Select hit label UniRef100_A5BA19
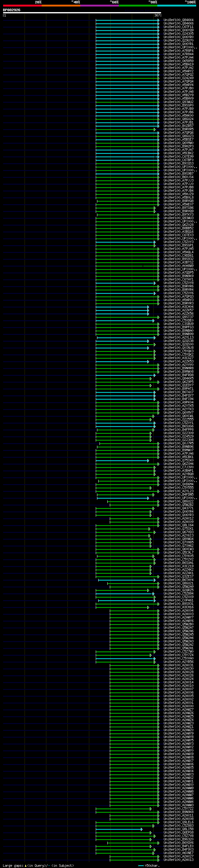 [x=178, y=64]
